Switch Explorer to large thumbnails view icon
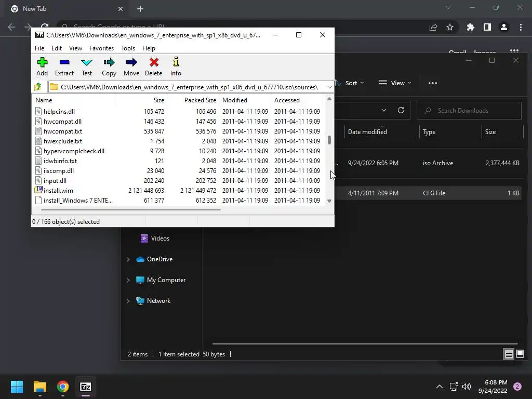Viewport: 532px width, 399px height. (520, 354)
